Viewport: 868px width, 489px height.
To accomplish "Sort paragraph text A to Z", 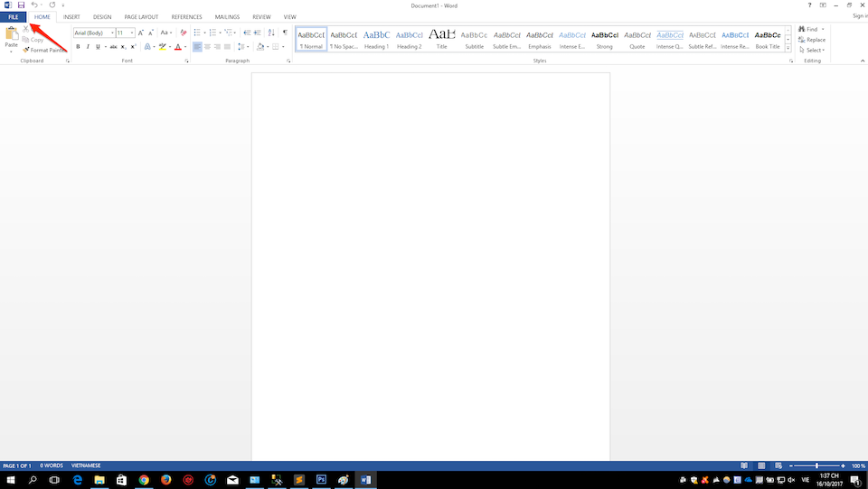I will point(271,33).
